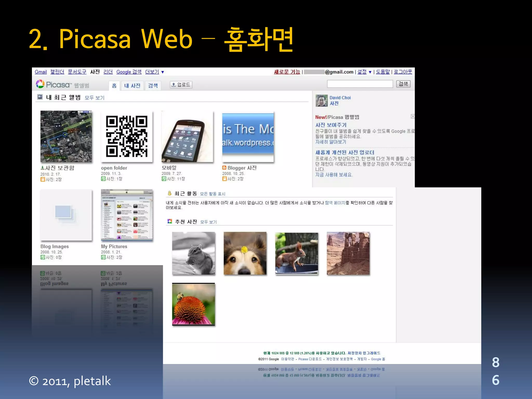Screen dimensions: 532x399
Task: Open the red squirrel featured photo
Action: pyautogui.click(x=296, y=253)
